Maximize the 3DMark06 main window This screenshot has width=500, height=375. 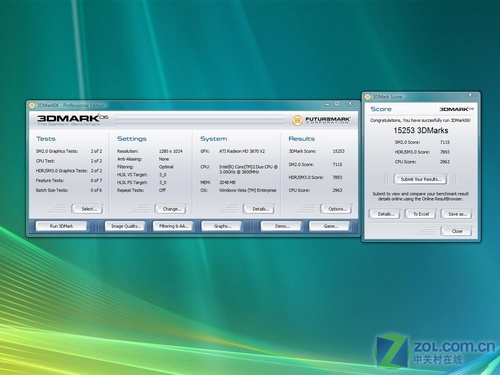[x=337, y=104]
